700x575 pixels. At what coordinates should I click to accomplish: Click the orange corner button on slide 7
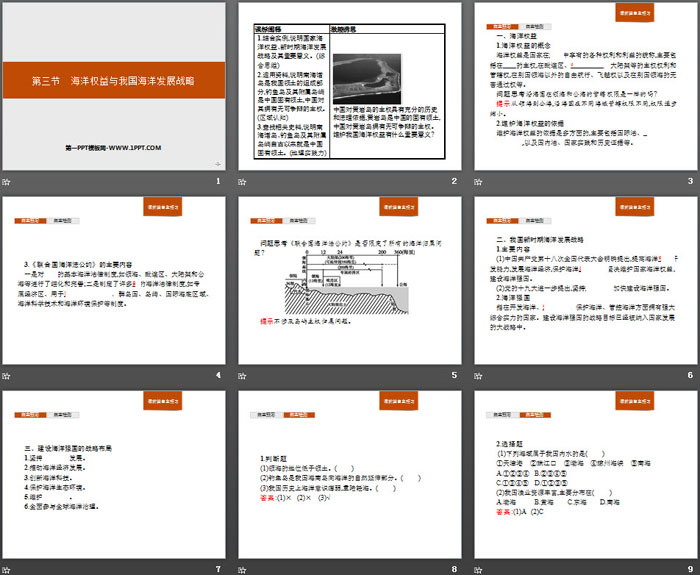tap(162, 401)
